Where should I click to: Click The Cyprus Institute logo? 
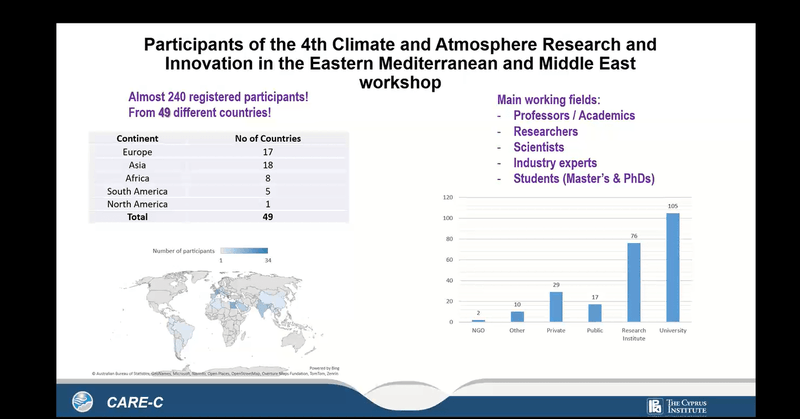(x=677, y=406)
